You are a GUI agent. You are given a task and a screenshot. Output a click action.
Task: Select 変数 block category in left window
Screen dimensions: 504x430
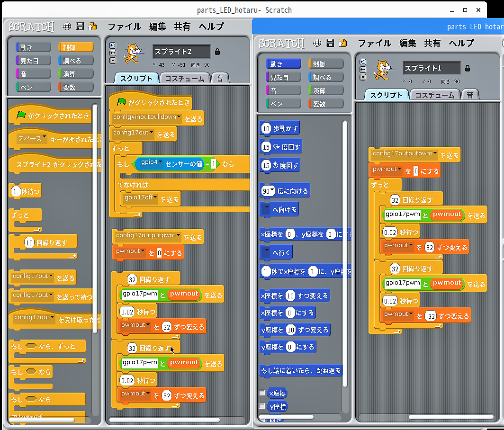76,87
